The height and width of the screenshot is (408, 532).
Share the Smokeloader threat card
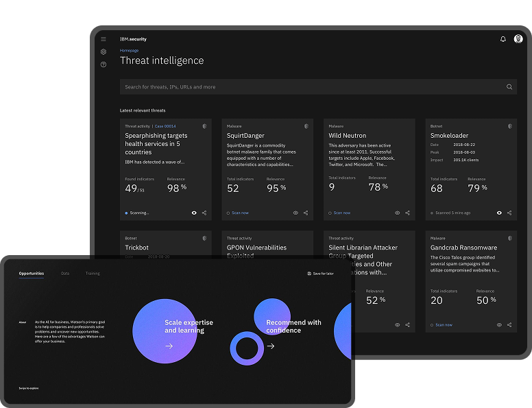509,213
